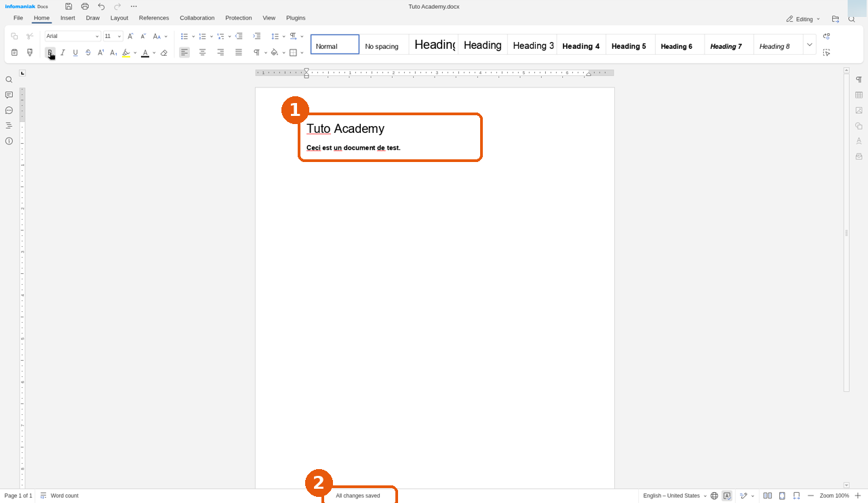Undo the last action

(101, 6)
